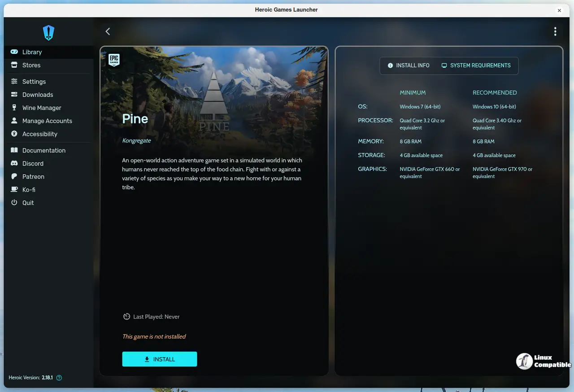Switch to the Install Info tab
Screen dimensions: 574x392
click(x=409, y=65)
